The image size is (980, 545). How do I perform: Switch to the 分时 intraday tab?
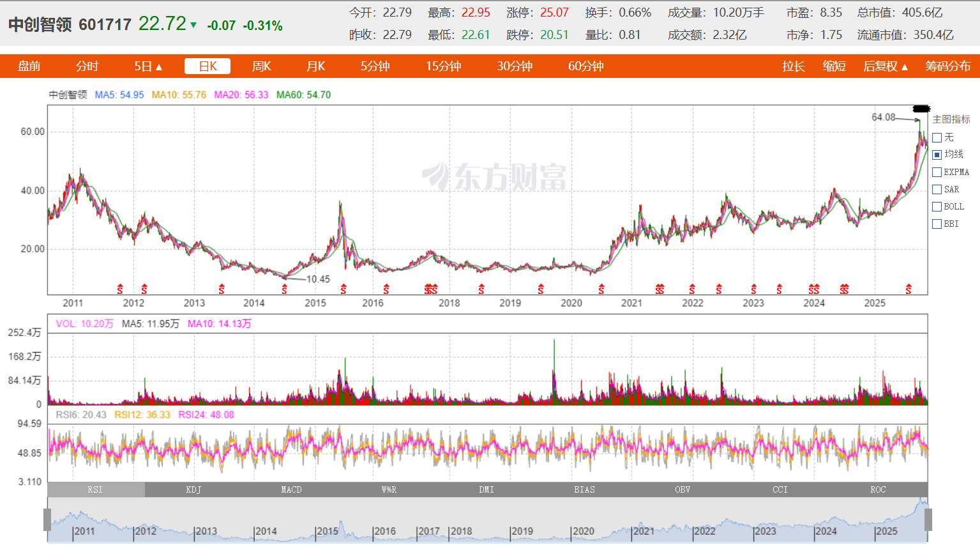point(87,66)
